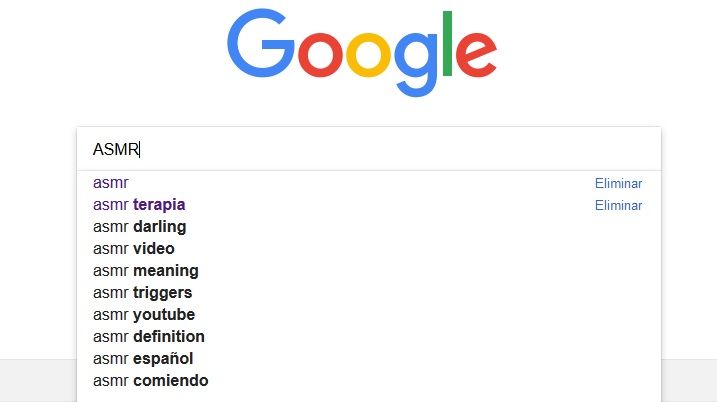The width and height of the screenshot is (717, 402).
Task: Select the "asmr video" suggestion
Action: pos(134,249)
